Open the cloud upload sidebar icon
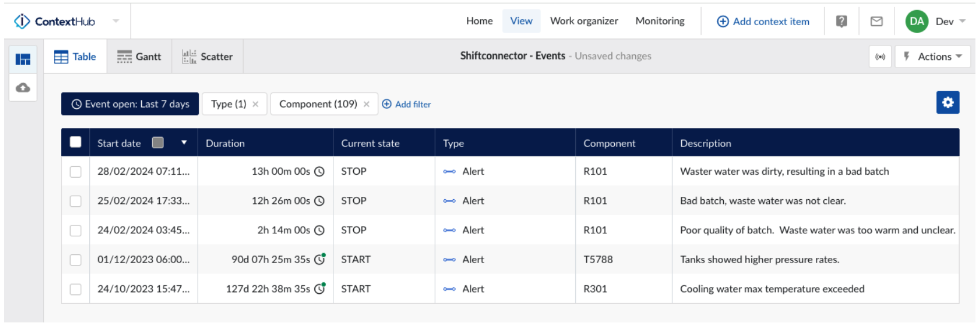 tap(23, 88)
